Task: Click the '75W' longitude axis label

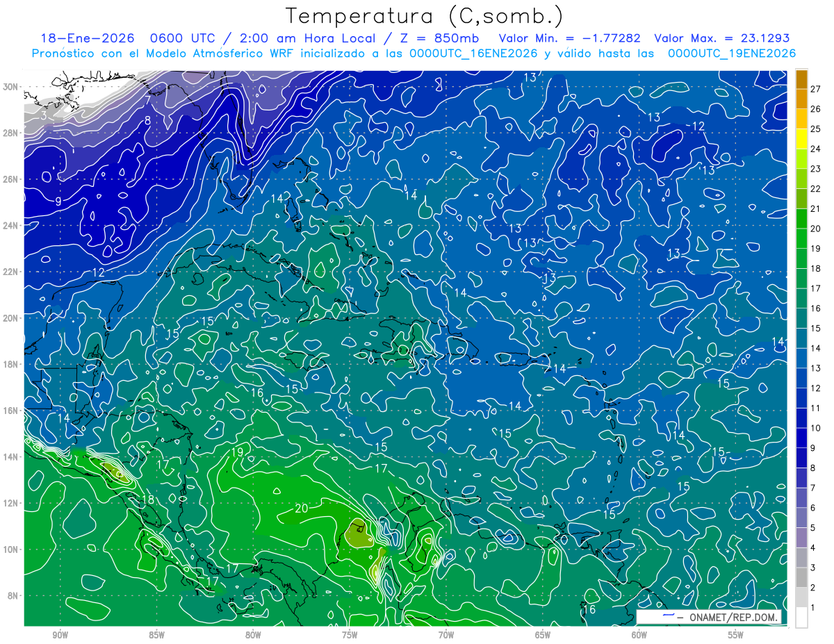Action: (x=350, y=634)
